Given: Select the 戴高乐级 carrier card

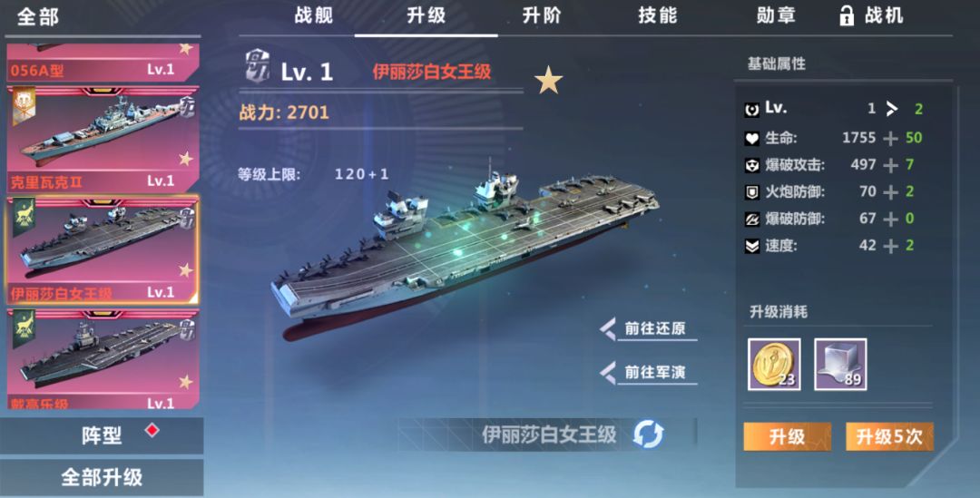Looking at the screenshot, I should pos(103,358).
